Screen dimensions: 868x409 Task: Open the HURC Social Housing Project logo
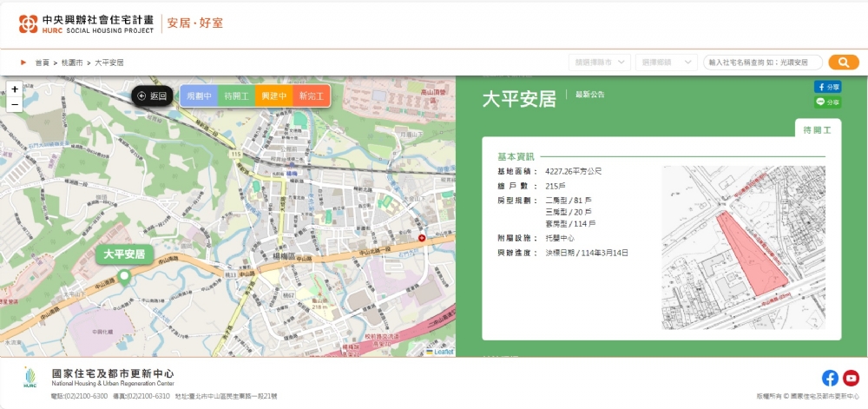(86, 23)
